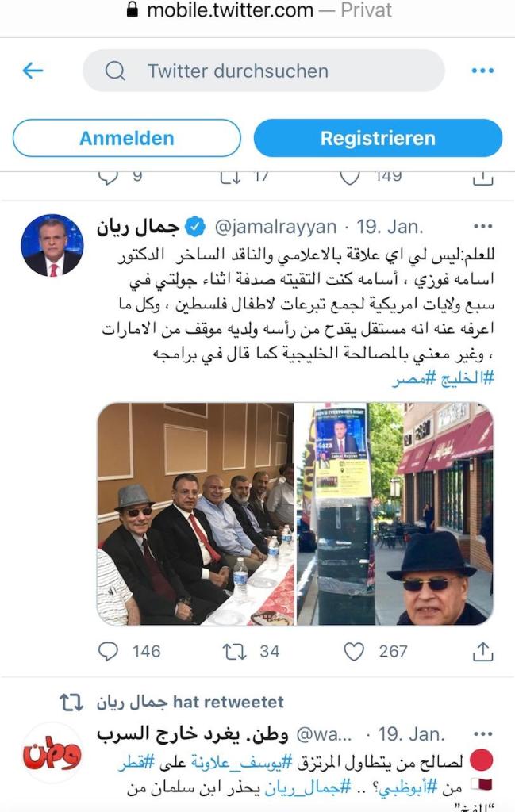This screenshot has width=515, height=812.
Task: Open the top-bar three-dot menu
Action: coord(482,71)
